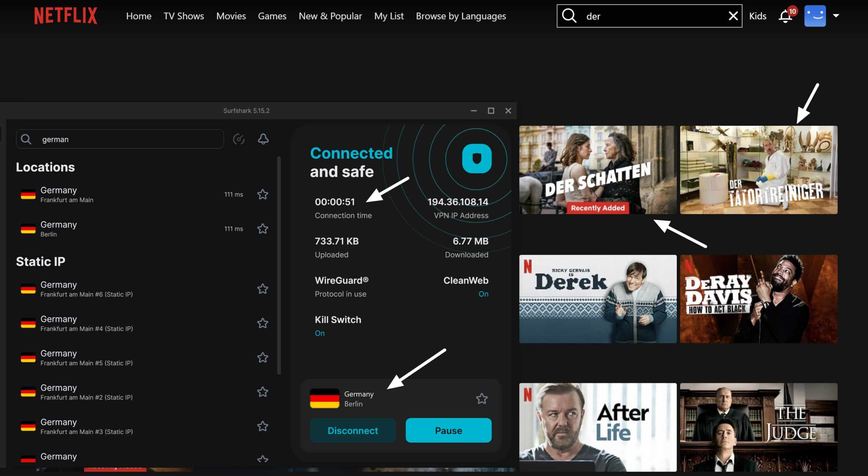
Task: Star Frankfurt am Main #3 static IP
Action: pos(263,426)
